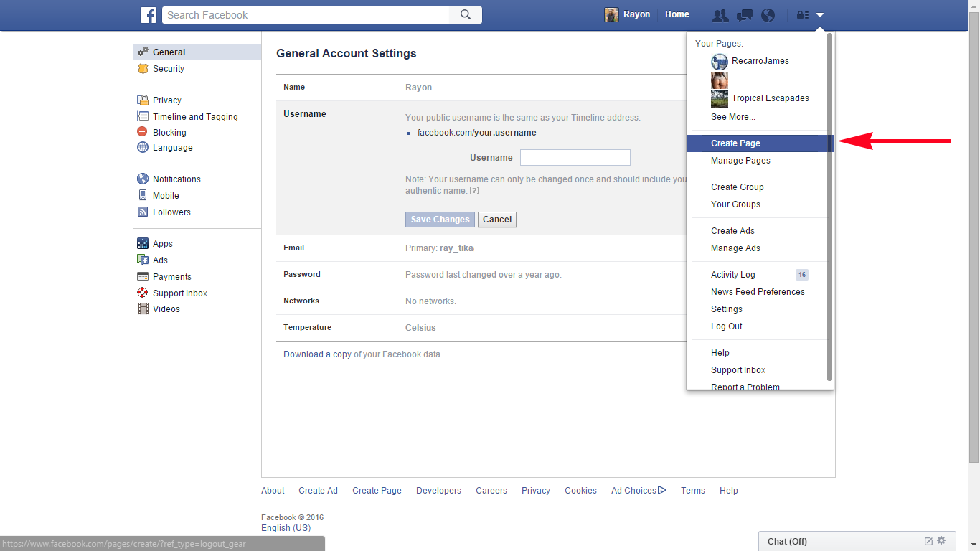Click the AdChoices triangle icon in footer
This screenshot has width=980, height=551.
(x=662, y=491)
